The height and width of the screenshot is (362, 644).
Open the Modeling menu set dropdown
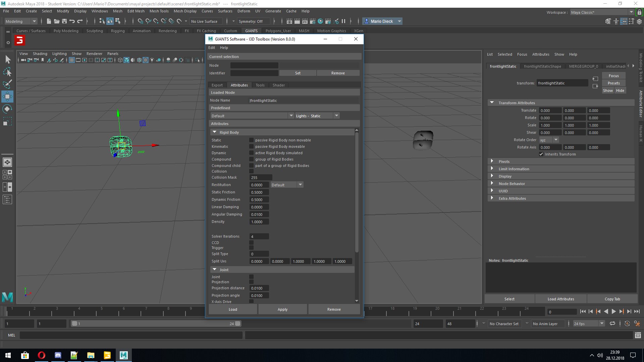point(21,21)
